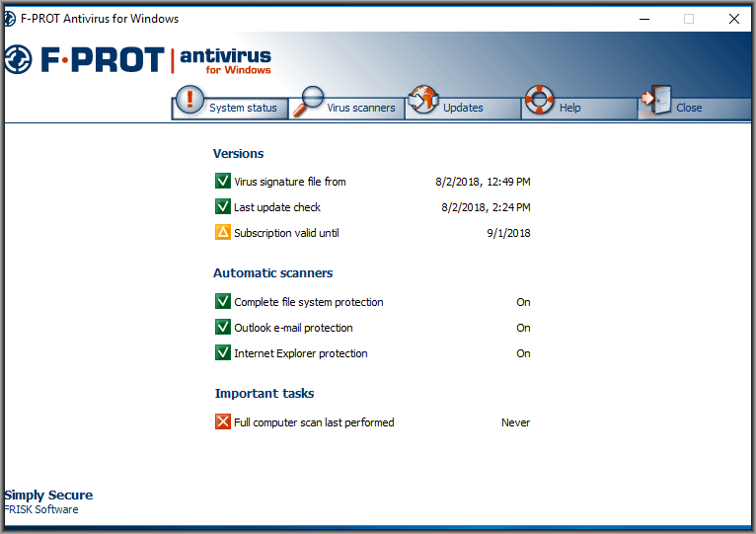Click the exclamation mark System status icon
Viewport: 756px width, 534px height.
(189, 100)
